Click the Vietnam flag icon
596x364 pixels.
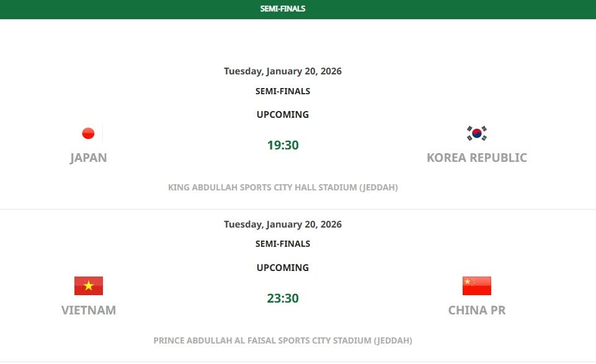click(89, 286)
